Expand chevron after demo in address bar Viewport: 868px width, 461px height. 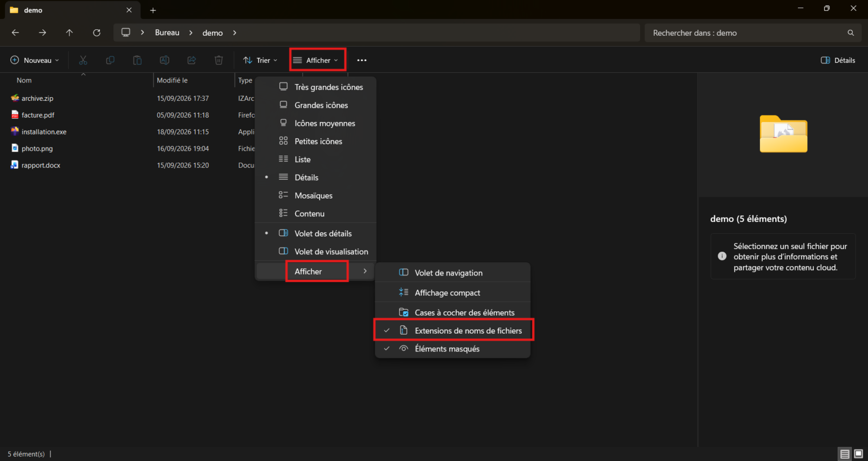[234, 33]
